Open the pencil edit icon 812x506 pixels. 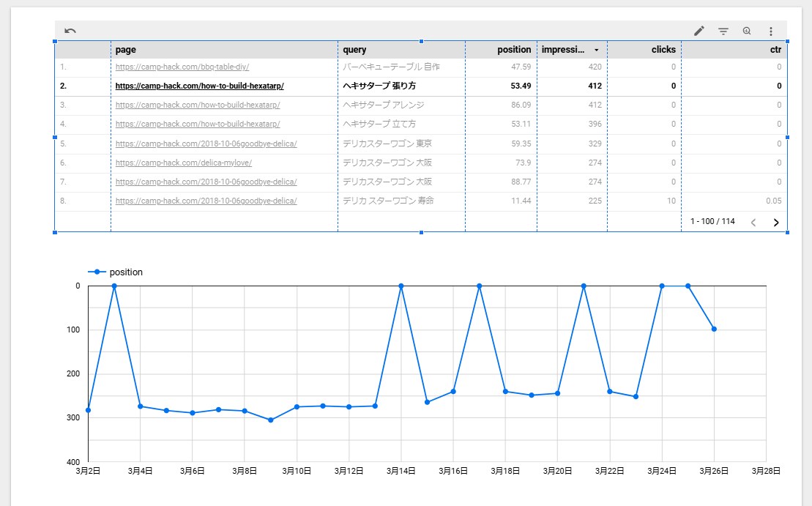(699, 31)
